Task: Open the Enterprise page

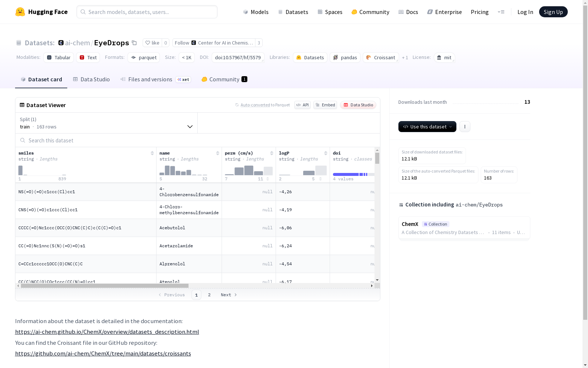Action: (x=444, y=12)
